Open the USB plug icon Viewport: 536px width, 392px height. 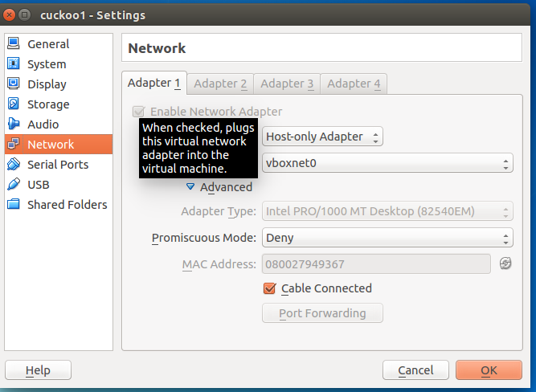point(14,184)
